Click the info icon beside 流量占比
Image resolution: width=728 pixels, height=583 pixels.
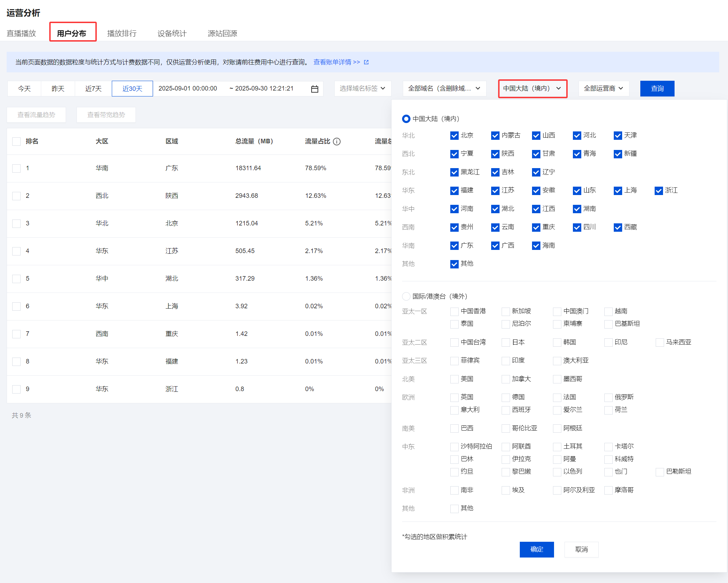[x=337, y=142]
